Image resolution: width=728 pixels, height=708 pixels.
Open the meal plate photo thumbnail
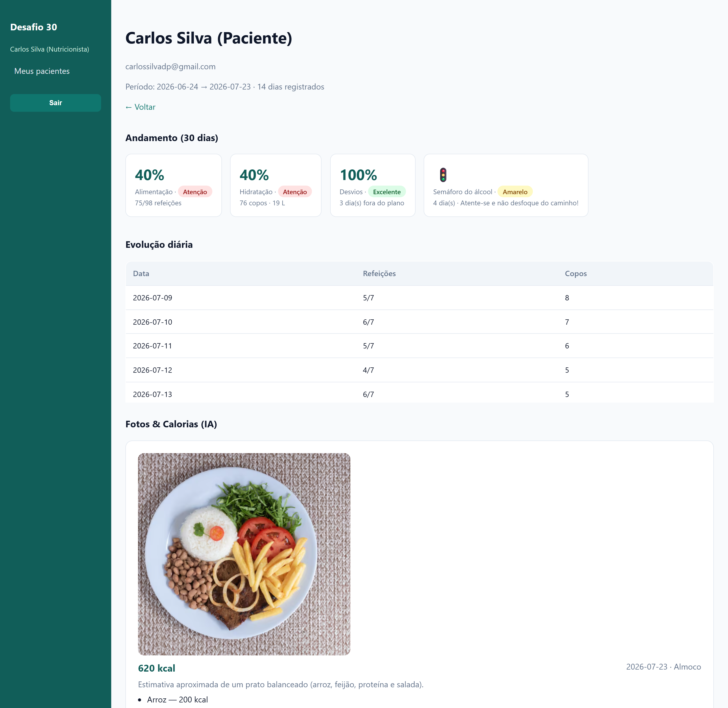(x=244, y=554)
